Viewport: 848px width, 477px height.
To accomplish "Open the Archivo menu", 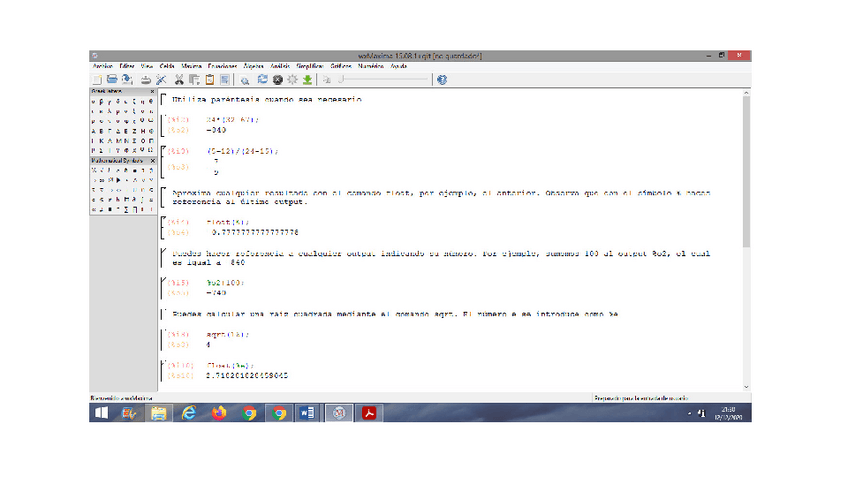I will click(x=102, y=66).
